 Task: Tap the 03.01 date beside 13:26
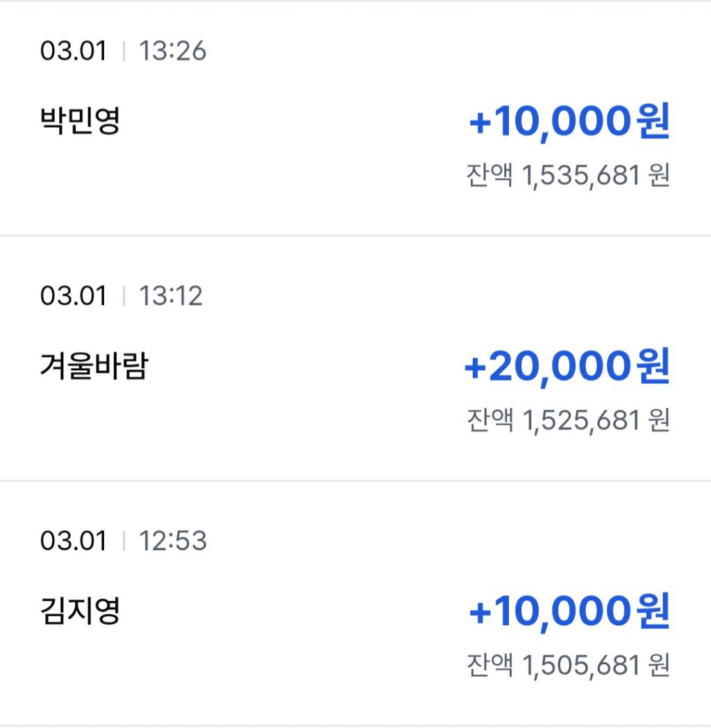point(74,51)
